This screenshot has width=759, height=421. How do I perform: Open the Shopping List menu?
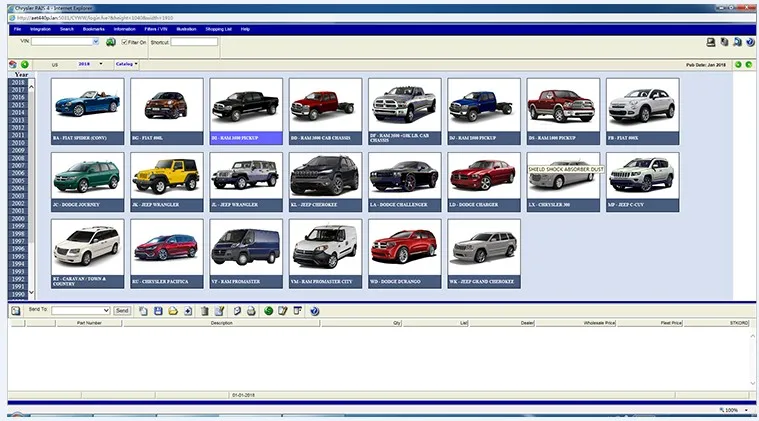(x=218, y=29)
